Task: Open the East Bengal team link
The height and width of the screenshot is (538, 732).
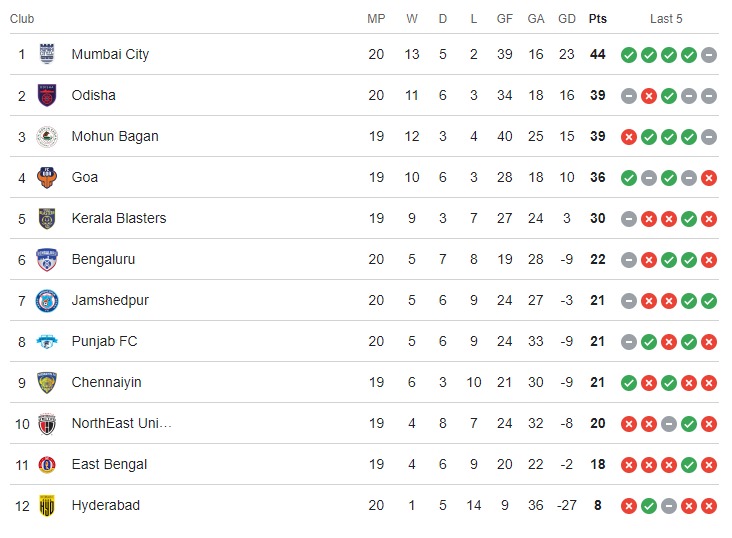Action: [109, 464]
